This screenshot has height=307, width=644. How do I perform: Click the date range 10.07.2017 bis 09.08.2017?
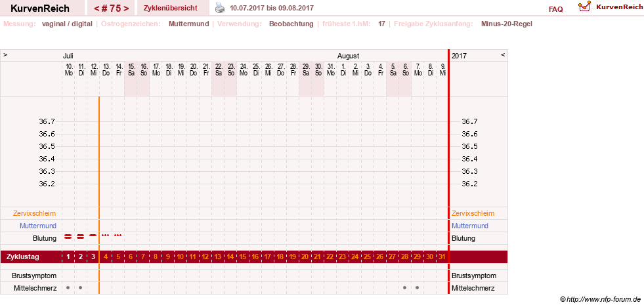[272, 8]
